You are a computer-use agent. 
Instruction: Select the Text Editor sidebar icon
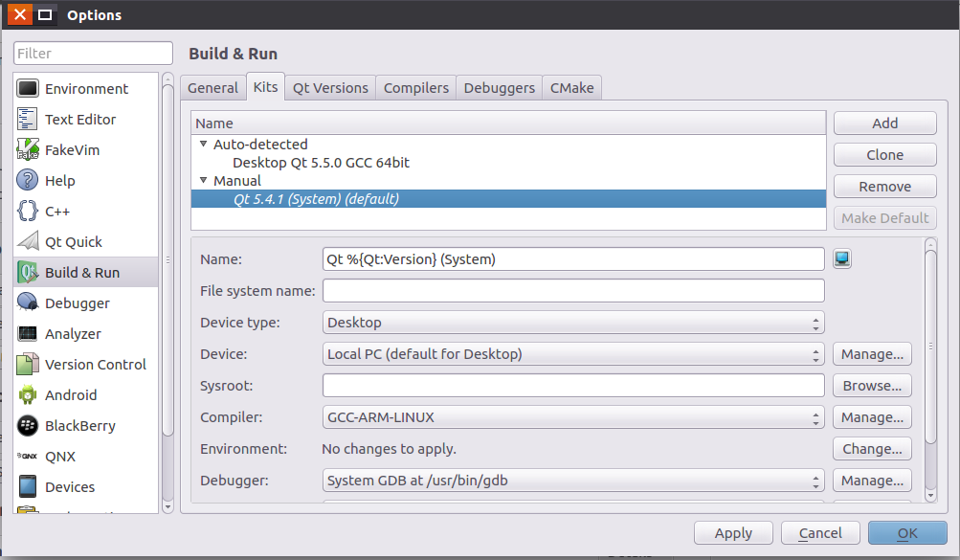(x=28, y=120)
